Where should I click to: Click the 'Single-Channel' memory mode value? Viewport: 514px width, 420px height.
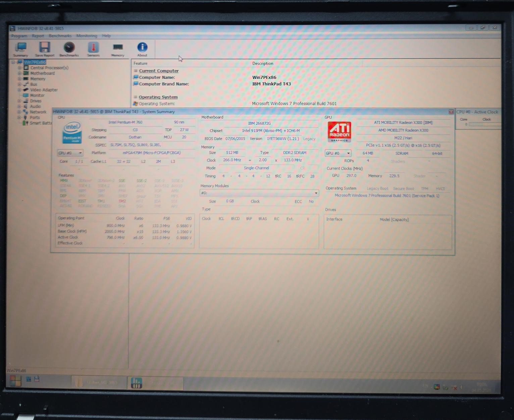[256, 168]
